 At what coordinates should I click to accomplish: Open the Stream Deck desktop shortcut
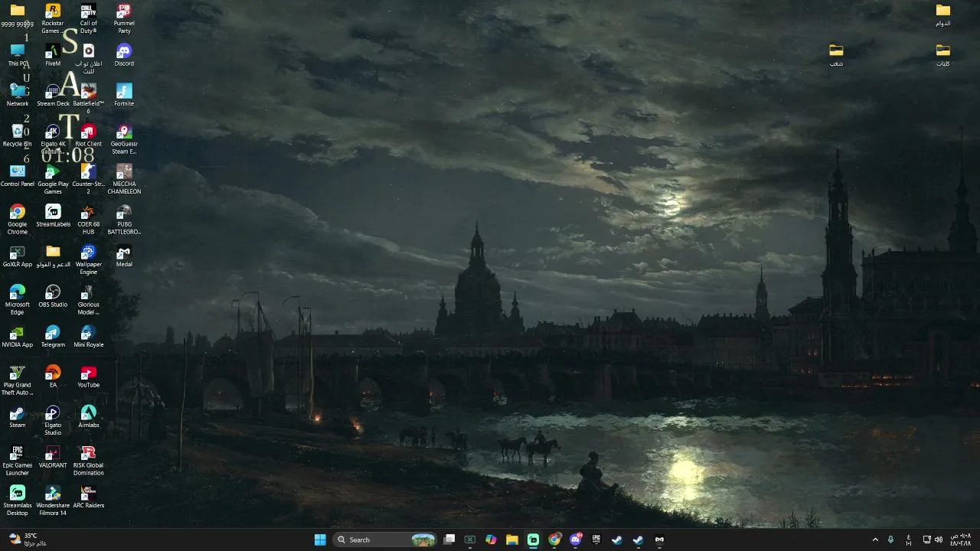click(x=53, y=95)
